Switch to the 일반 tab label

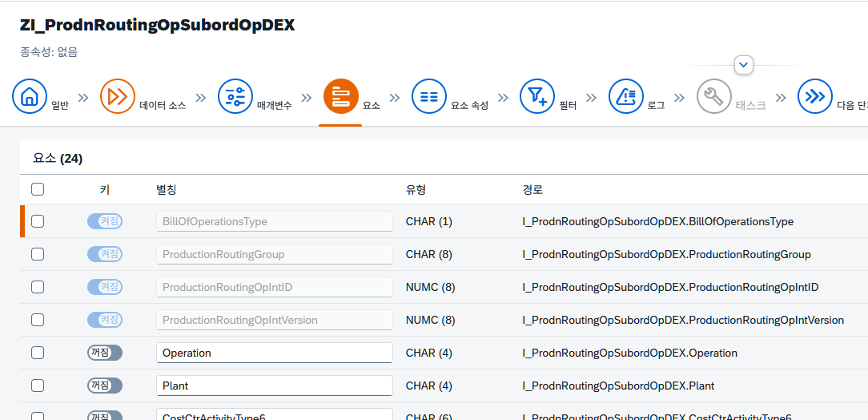(60, 106)
